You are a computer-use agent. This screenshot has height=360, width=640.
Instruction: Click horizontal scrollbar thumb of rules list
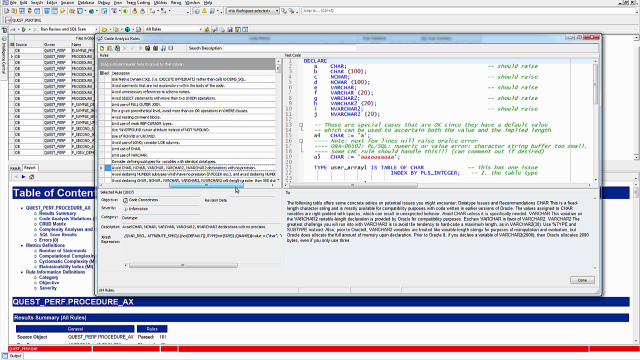[x=206, y=185]
